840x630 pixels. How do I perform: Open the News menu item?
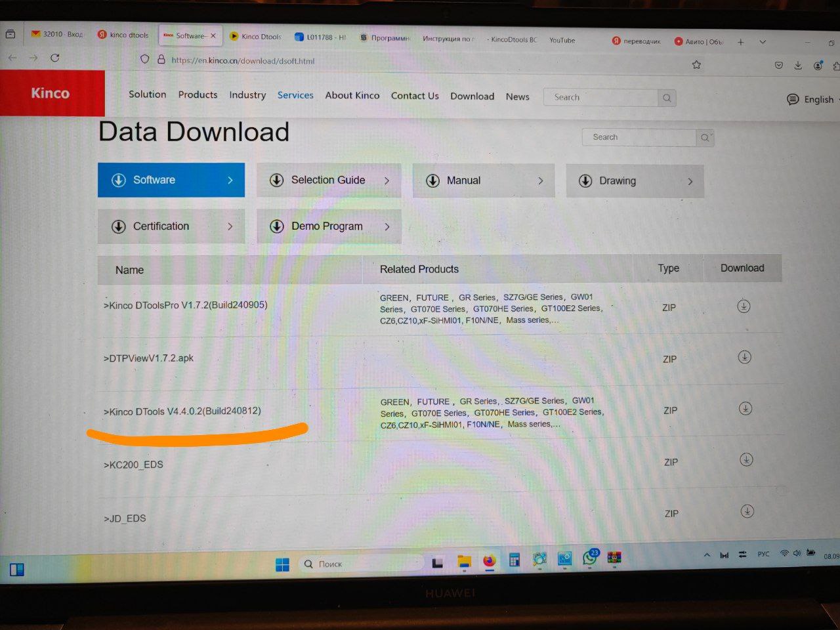click(517, 96)
